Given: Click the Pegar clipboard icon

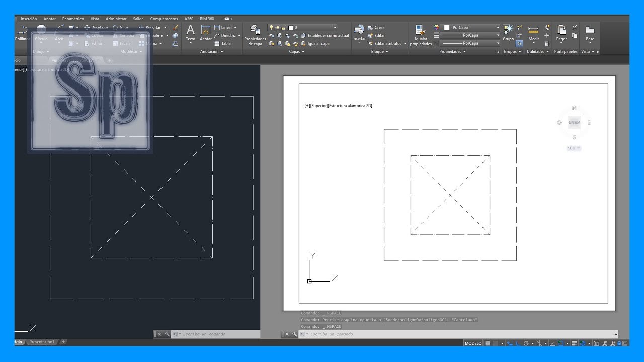Looking at the screenshot, I should click(561, 33).
